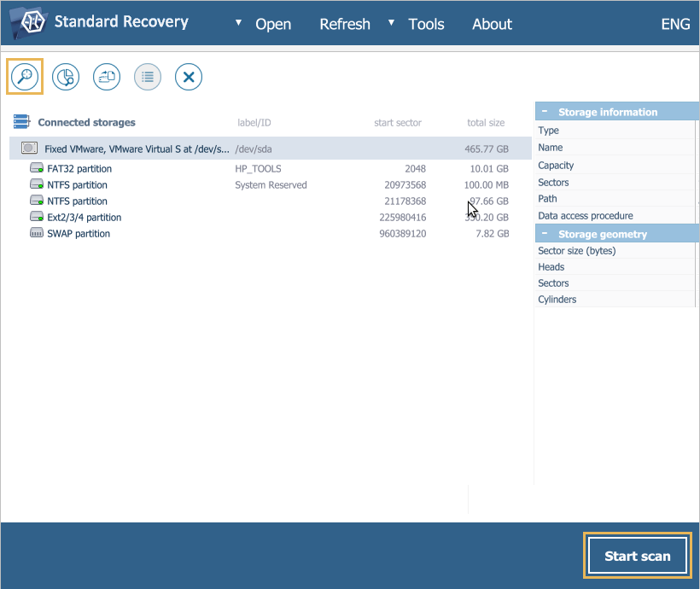
Task: Click the 10.01 GB size value
Action: (x=489, y=168)
